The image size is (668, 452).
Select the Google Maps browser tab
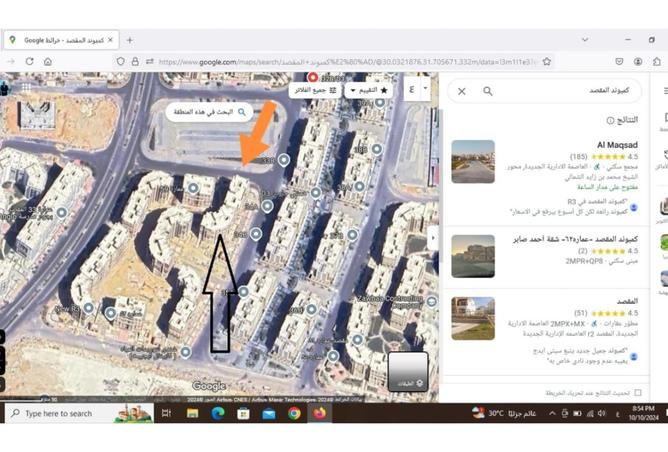click(61, 40)
